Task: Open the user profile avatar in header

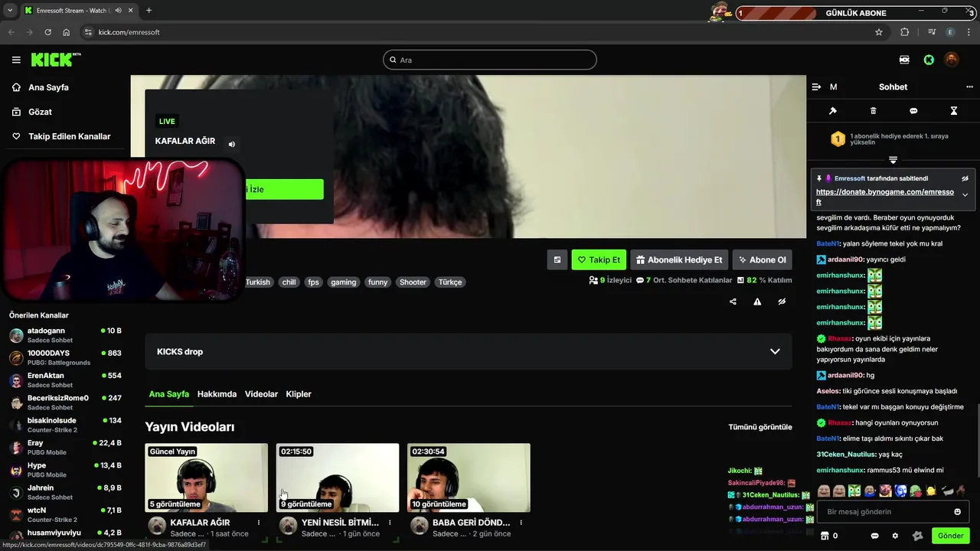Action: click(x=952, y=60)
